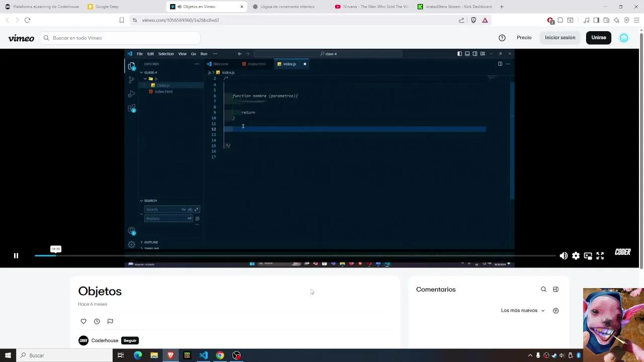Screen dimensions: 644x362
Task: Open the Brave playlist music note icon
Action: (x=586, y=20)
